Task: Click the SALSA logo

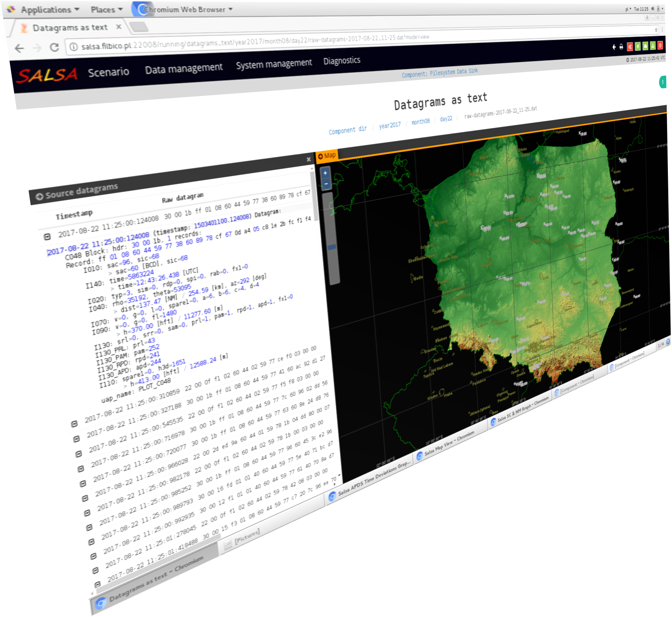Action: (47, 75)
